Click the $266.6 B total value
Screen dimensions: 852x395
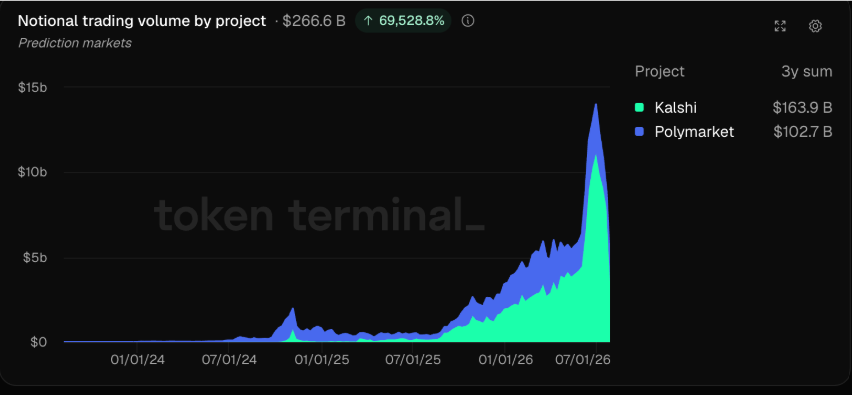pyautogui.click(x=314, y=21)
